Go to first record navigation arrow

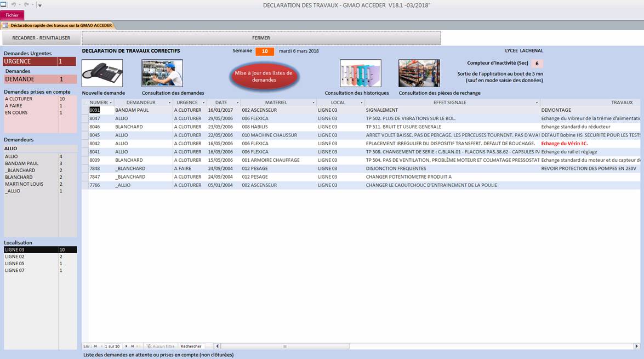point(95,346)
